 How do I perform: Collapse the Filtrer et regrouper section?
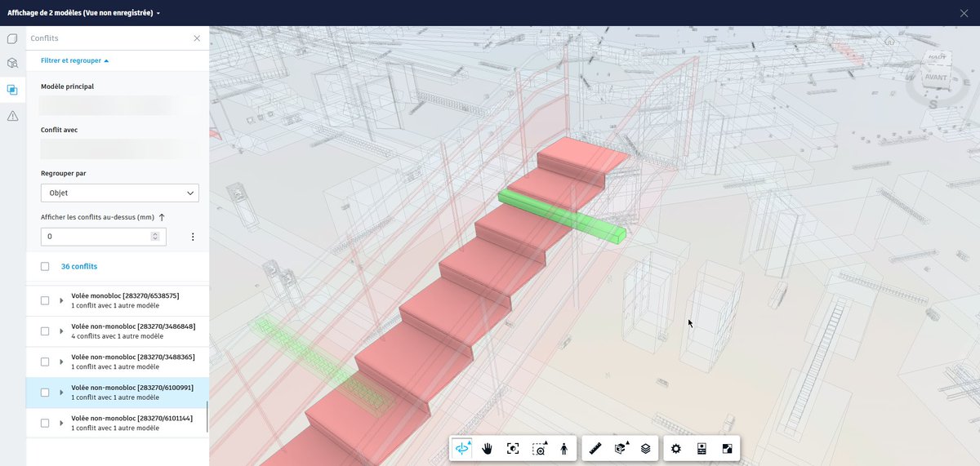coord(74,60)
